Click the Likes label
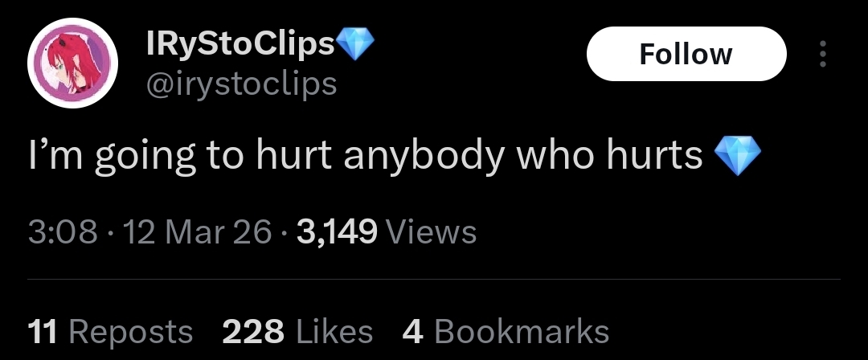 coord(334,332)
